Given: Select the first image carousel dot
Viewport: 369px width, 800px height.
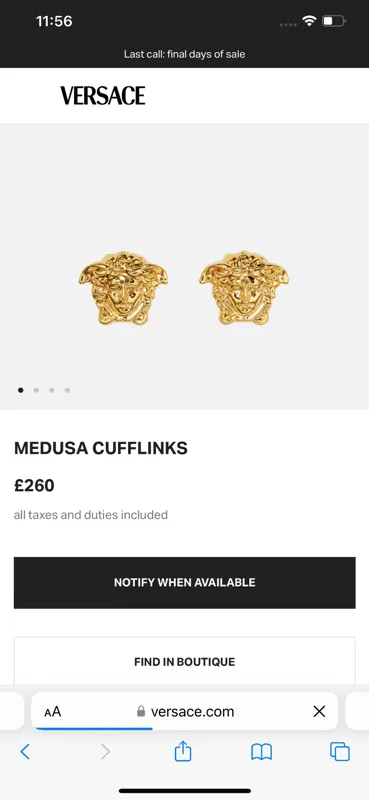Looking at the screenshot, I should click(x=20, y=390).
